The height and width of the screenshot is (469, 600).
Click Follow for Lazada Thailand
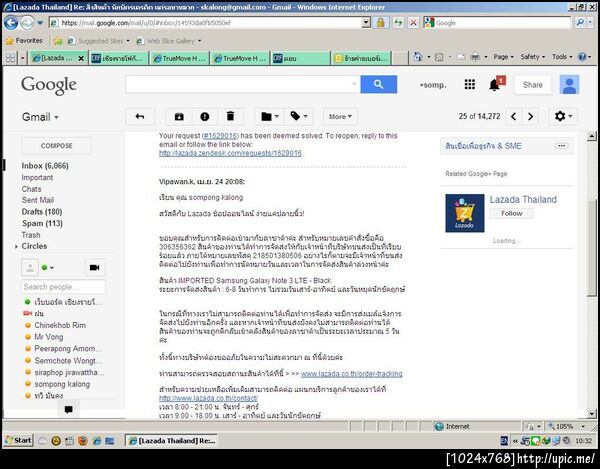point(512,213)
